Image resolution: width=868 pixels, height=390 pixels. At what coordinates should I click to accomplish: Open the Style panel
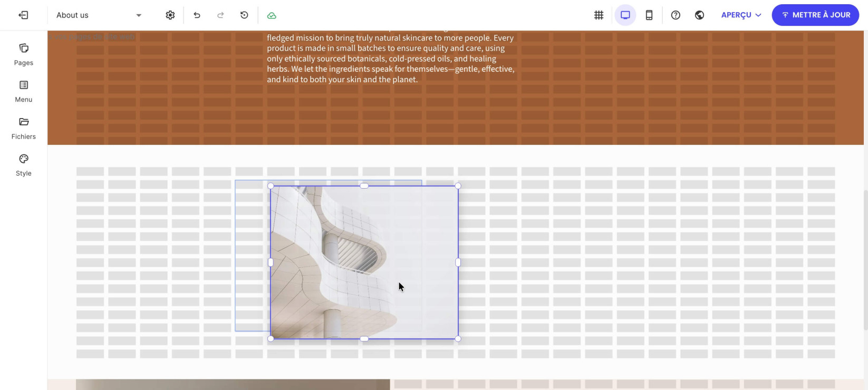click(x=24, y=165)
